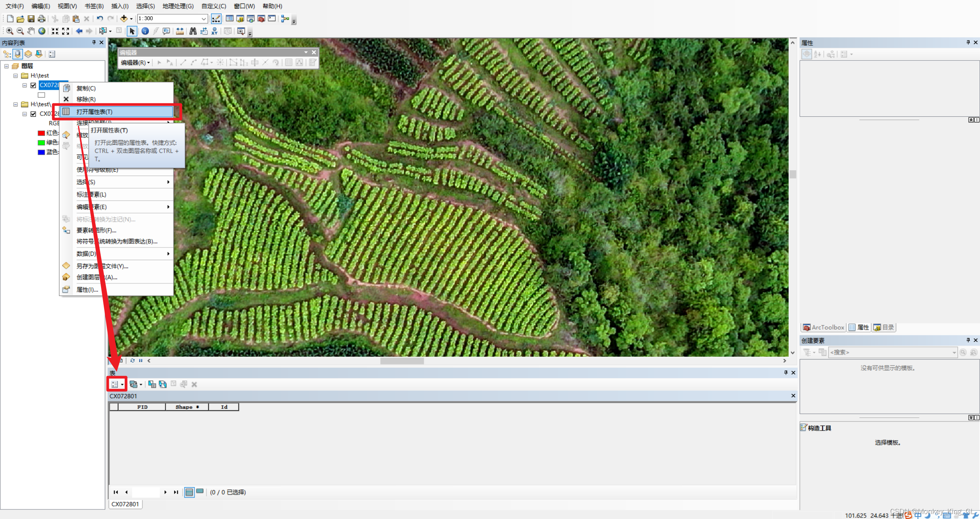Open the 地理处理(G) menu

click(x=178, y=6)
